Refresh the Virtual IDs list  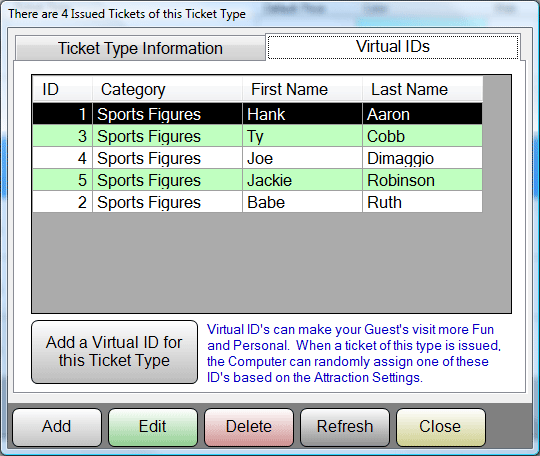pyautogui.click(x=345, y=427)
